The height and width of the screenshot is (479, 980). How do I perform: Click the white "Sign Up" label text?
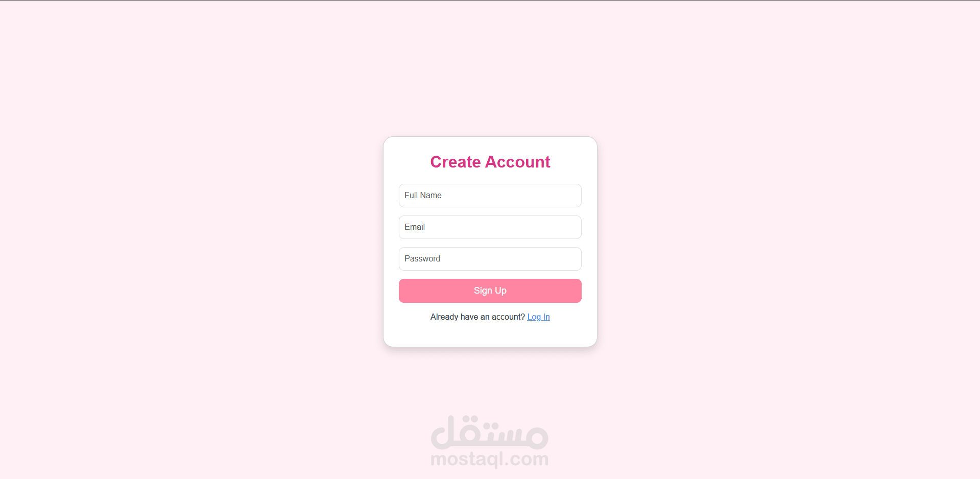click(490, 291)
